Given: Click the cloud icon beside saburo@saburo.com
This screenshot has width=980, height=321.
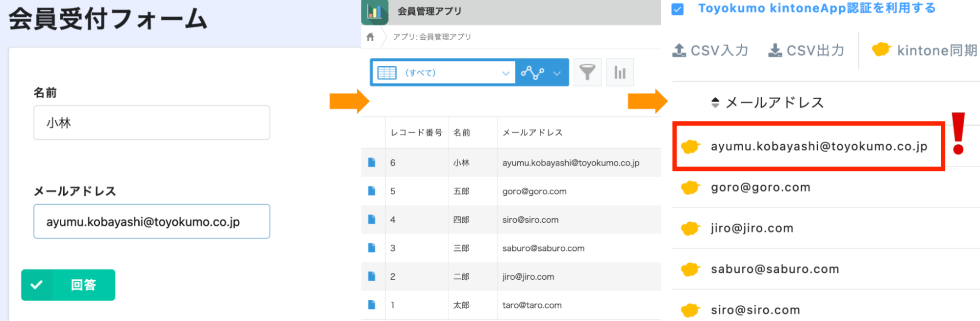Looking at the screenshot, I should click(691, 269).
